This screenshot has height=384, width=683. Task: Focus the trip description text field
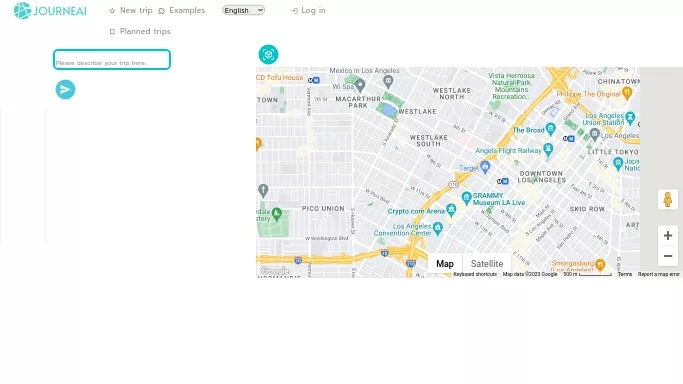tap(112, 60)
